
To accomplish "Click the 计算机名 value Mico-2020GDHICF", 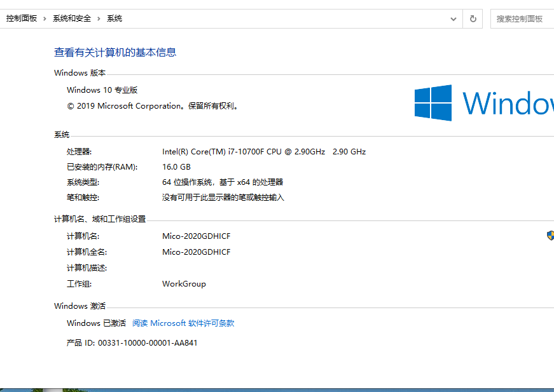I will coord(197,236).
